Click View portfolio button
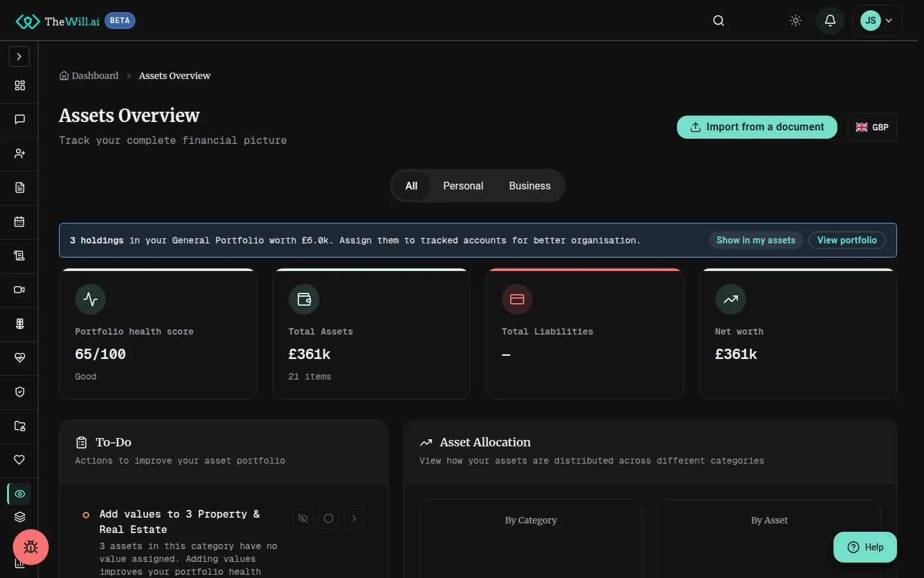Viewport: 924px width, 578px height. [847, 240]
